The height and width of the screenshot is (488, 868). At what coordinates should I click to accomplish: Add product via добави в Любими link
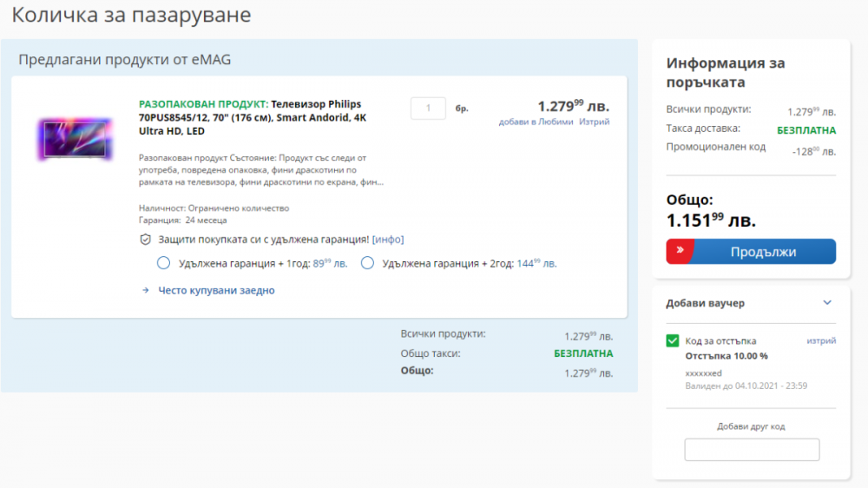[536, 122]
